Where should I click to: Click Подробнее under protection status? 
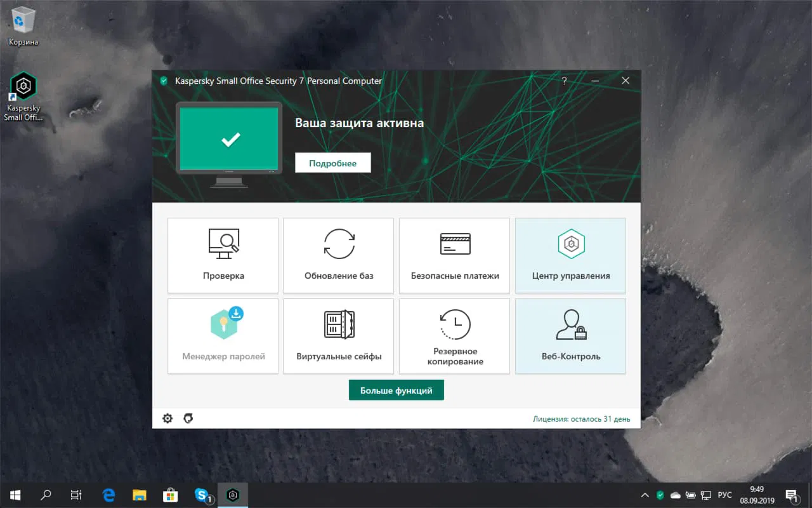[x=332, y=163]
